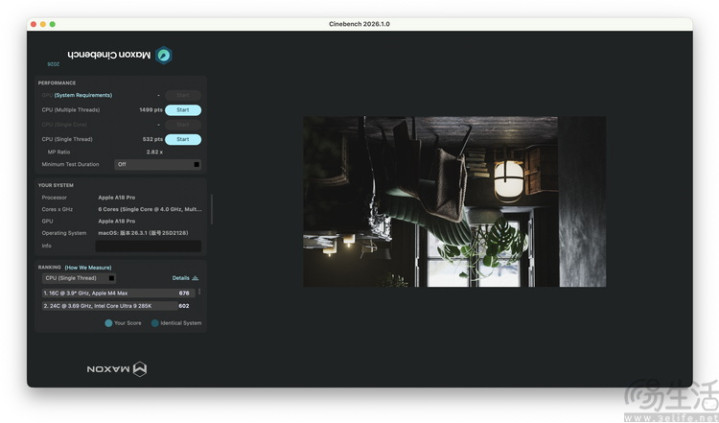The width and height of the screenshot is (719, 423).
Task: Click the score 602 in ranking
Action: pyautogui.click(x=184, y=306)
